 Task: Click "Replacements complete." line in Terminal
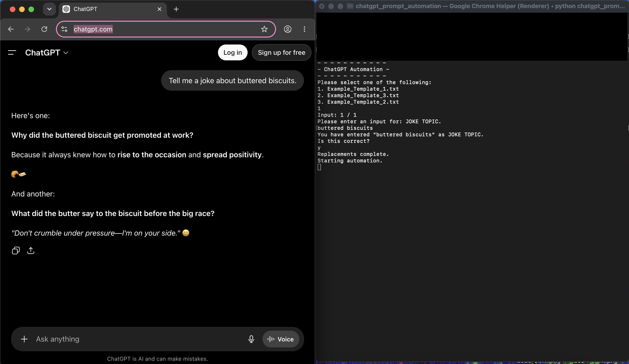(x=353, y=155)
